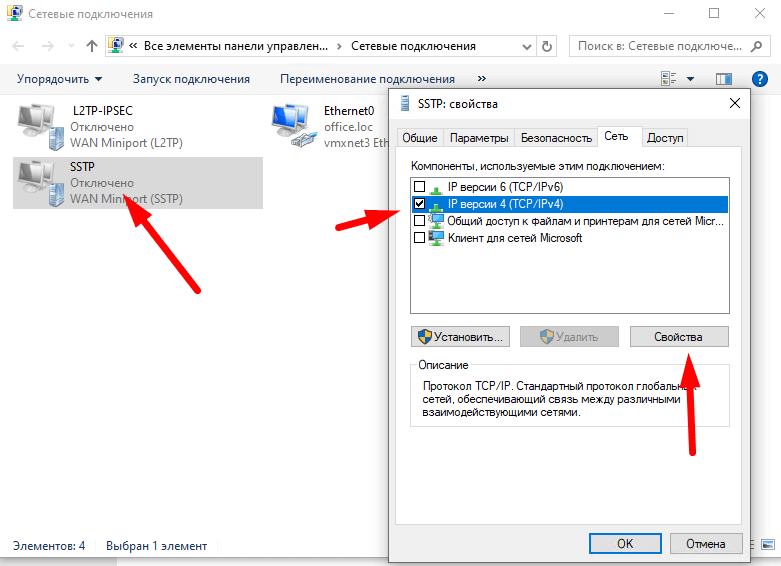Select Клиент для сетей Microsoft row
This screenshot has width=781, height=566.
click(x=570, y=238)
